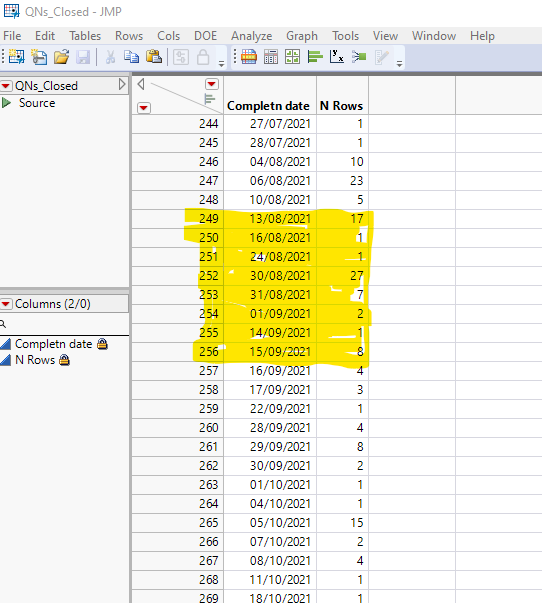Open the rows red triangle menu in table corner
The width and height of the screenshot is (542, 603).
click(143, 108)
